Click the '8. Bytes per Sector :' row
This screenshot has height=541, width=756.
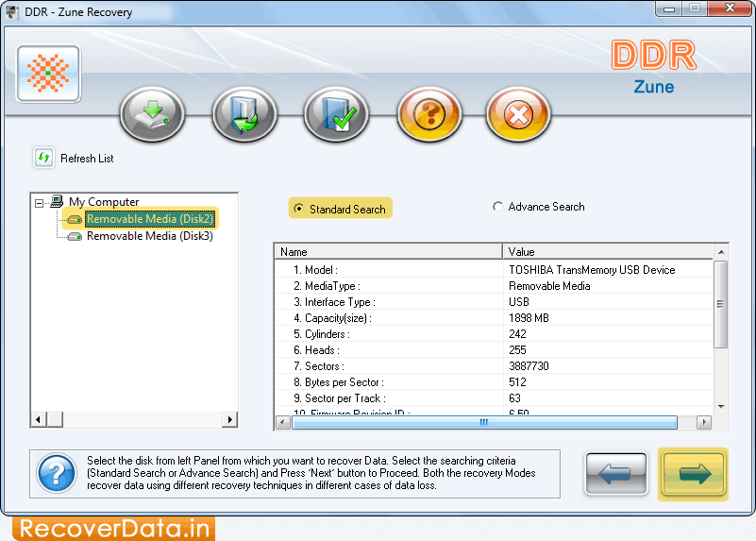[x=494, y=382]
